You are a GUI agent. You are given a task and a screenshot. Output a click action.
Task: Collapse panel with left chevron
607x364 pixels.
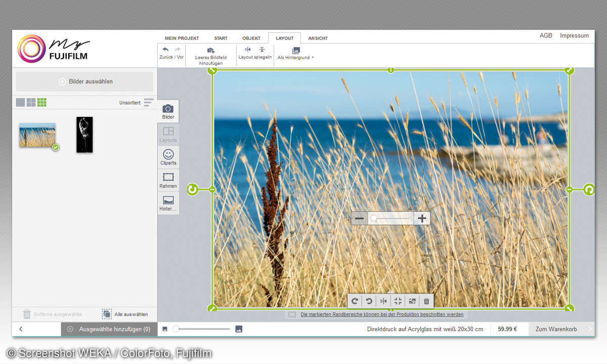[x=21, y=329]
